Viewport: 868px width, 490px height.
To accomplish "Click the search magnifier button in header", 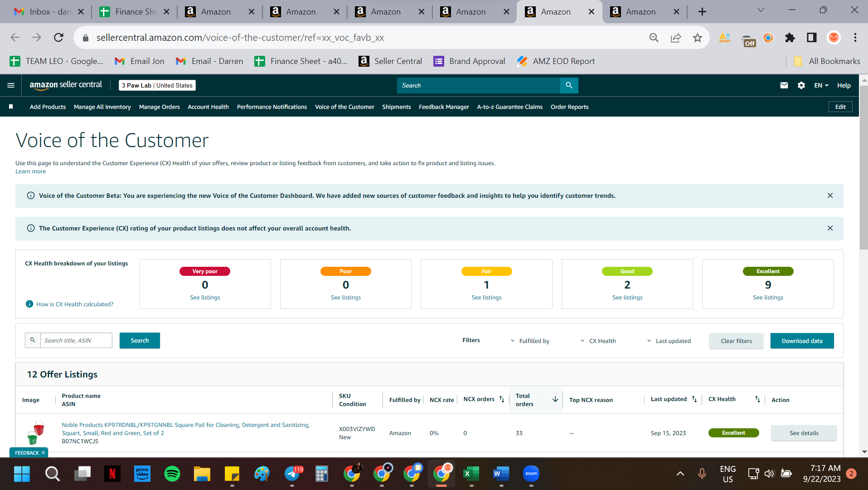I will (569, 85).
